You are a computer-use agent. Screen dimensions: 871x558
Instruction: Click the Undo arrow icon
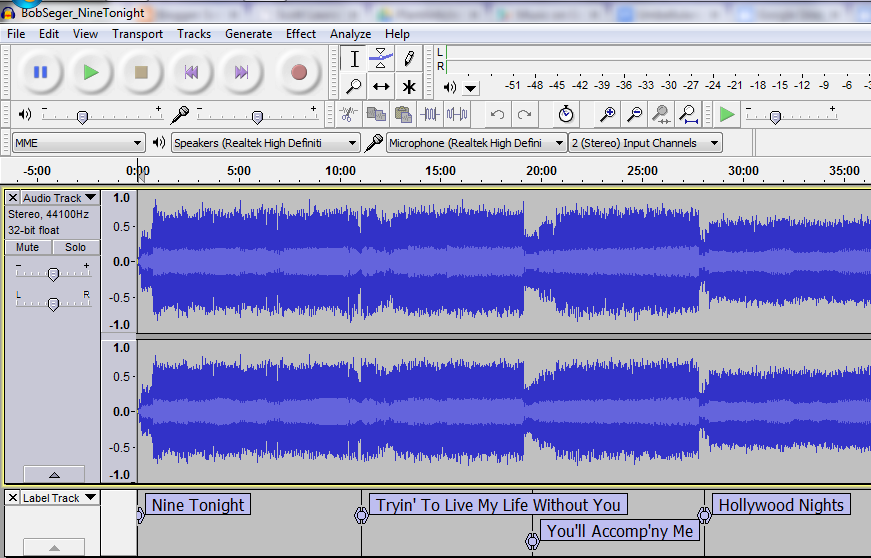pyautogui.click(x=498, y=115)
